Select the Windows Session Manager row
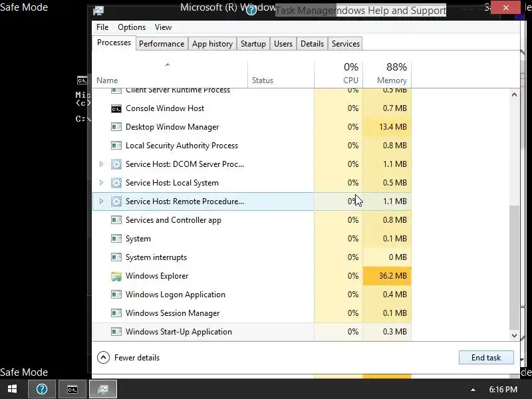This screenshot has height=399, width=532. click(252, 313)
